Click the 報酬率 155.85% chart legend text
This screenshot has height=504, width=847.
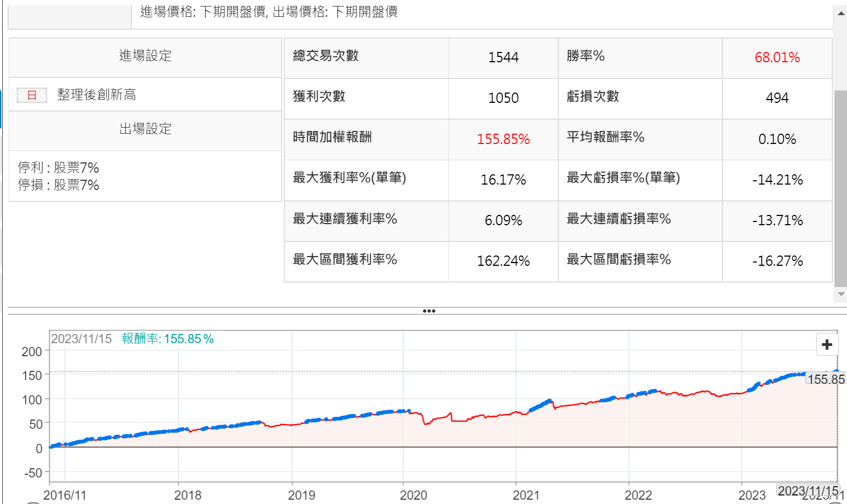click(167, 339)
